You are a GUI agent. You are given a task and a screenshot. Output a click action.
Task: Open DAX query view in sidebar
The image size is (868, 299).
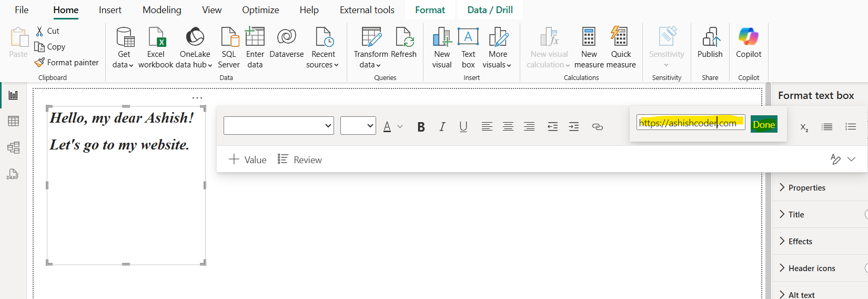pos(13,174)
